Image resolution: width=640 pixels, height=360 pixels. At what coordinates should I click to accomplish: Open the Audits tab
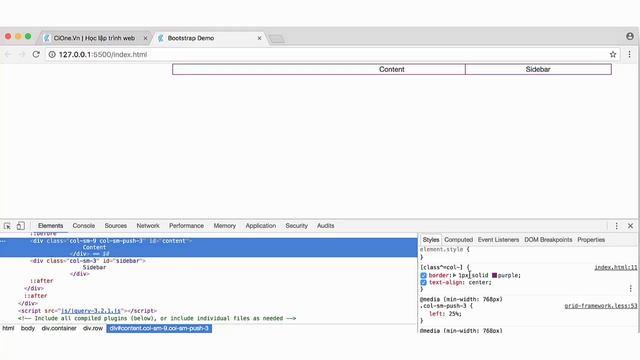click(325, 226)
